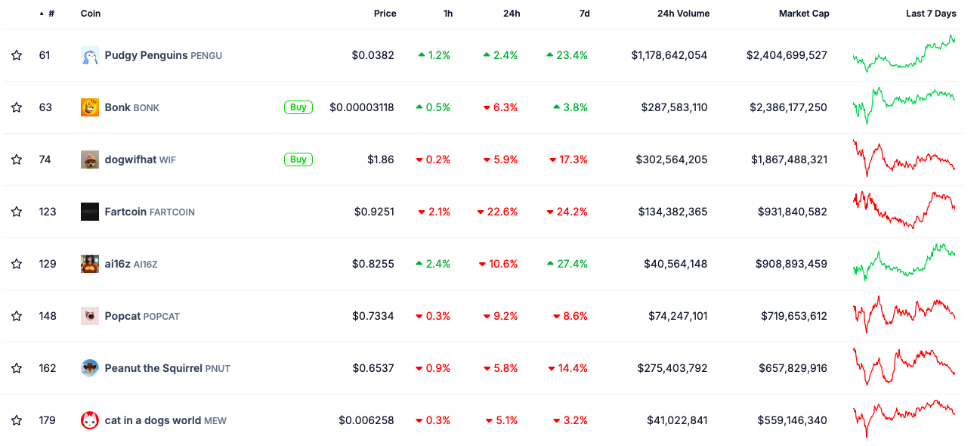980x446 pixels.
Task: Open the Pudgy Penguins coin name link
Action: (147, 54)
